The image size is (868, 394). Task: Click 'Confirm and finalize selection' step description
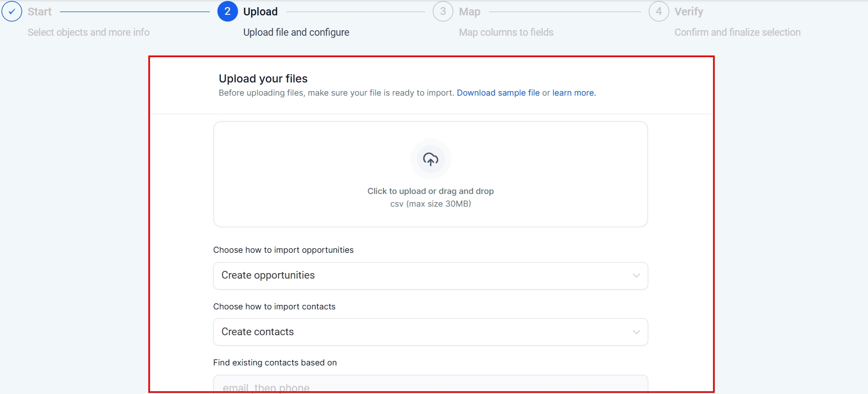pyautogui.click(x=737, y=32)
